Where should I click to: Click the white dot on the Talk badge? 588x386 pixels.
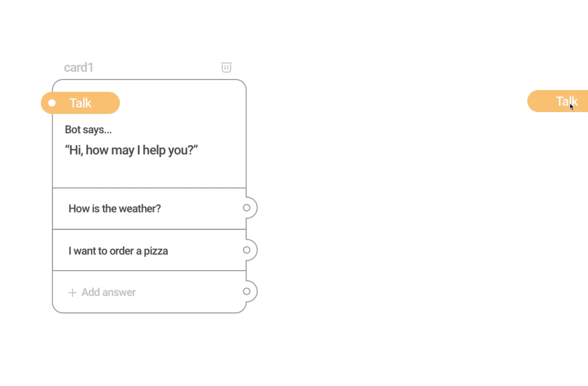pyautogui.click(x=52, y=103)
